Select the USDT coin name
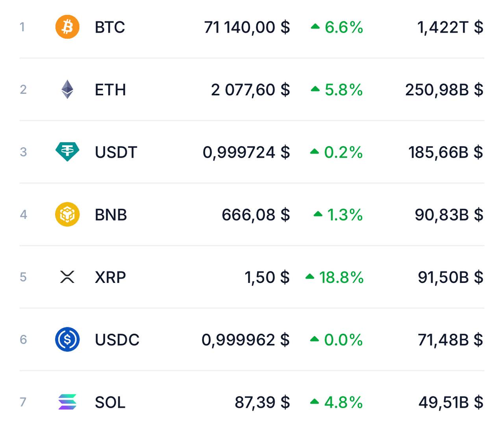The image size is (504, 431). [x=116, y=152]
